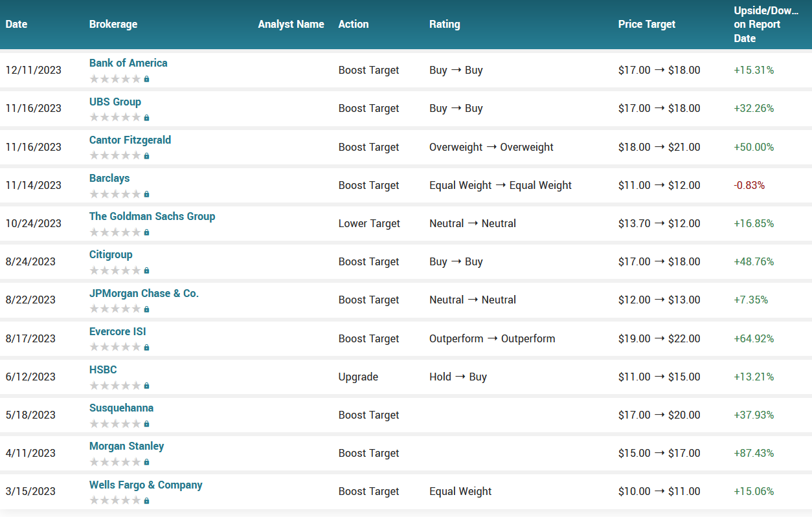The width and height of the screenshot is (812, 517).
Task: Click the +87.43% upside value
Action: (754, 453)
